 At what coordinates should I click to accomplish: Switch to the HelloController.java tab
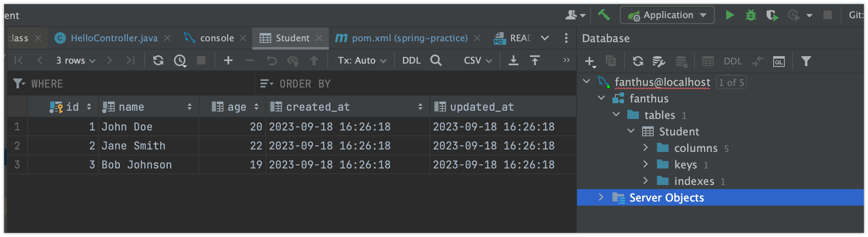click(x=114, y=38)
